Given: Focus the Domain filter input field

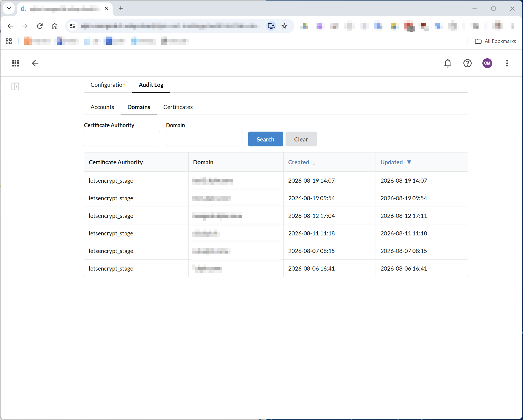Looking at the screenshot, I should (x=204, y=139).
